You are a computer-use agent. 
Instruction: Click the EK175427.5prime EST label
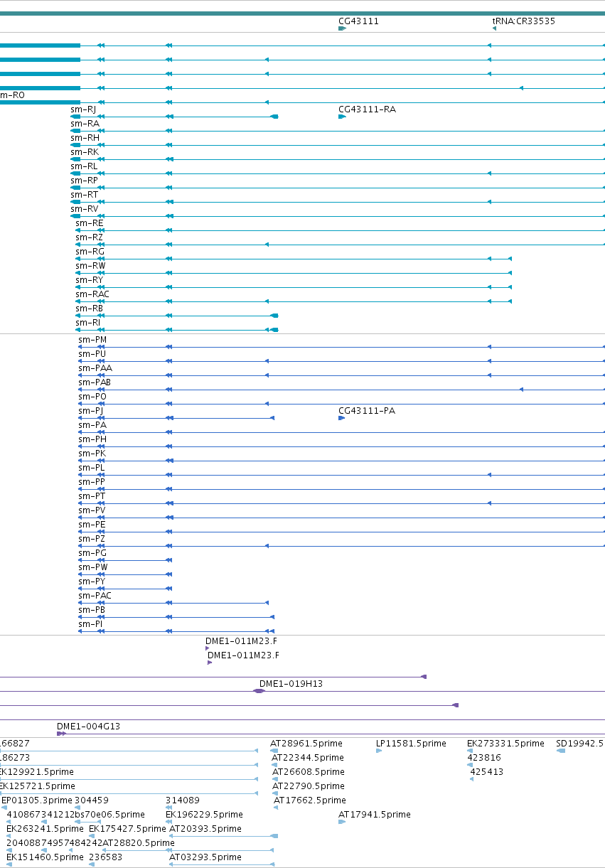(x=127, y=829)
